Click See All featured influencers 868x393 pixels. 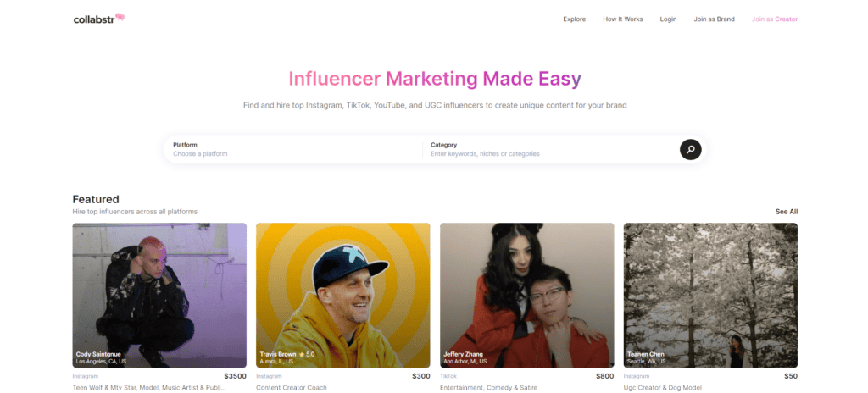click(x=786, y=212)
